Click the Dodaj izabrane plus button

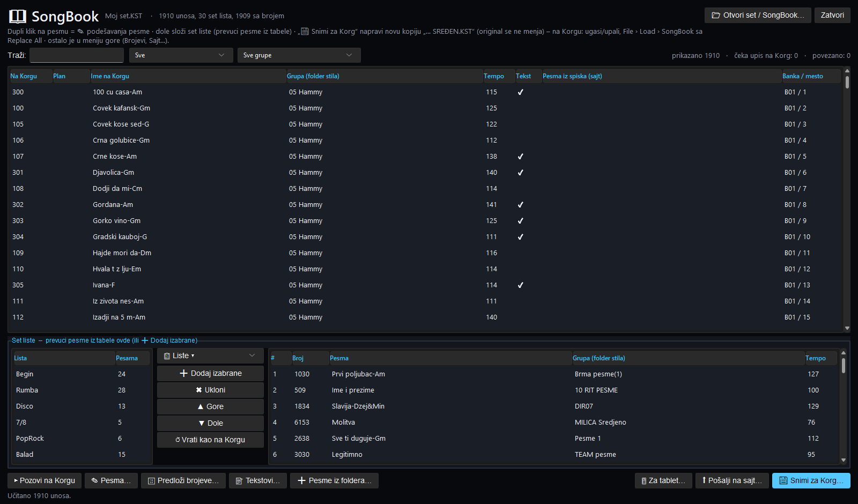(x=210, y=373)
